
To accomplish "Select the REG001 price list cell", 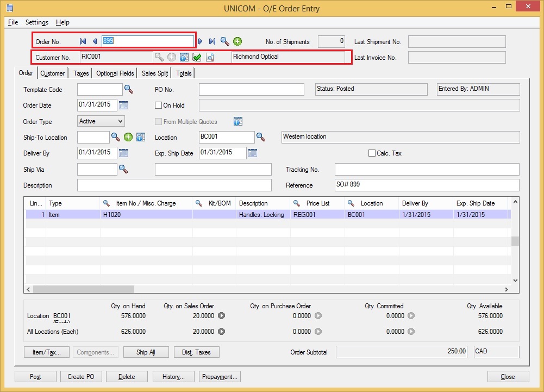I will point(317,215).
